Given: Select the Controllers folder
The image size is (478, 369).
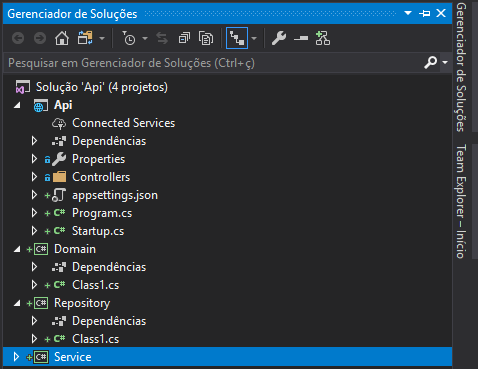Looking at the screenshot, I should pos(101,177).
